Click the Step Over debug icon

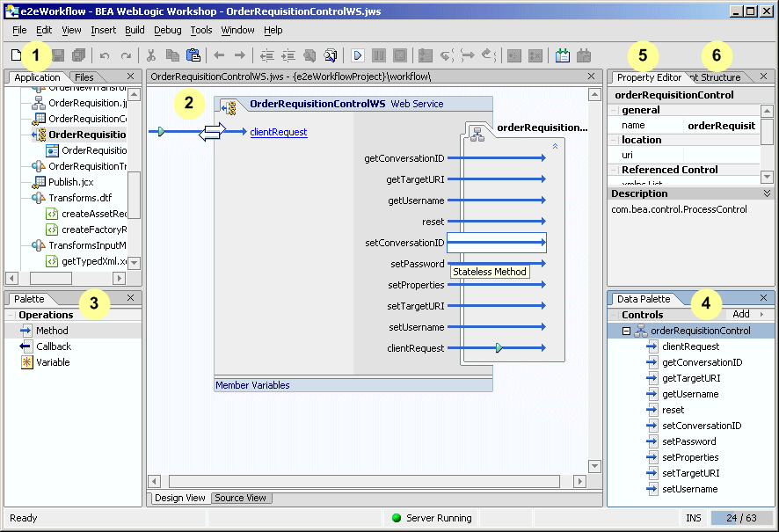coord(468,55)
